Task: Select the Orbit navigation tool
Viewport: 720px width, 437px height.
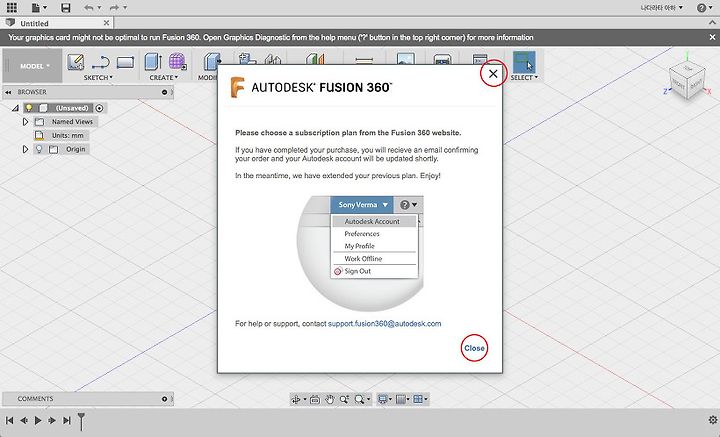Action: 296,399
